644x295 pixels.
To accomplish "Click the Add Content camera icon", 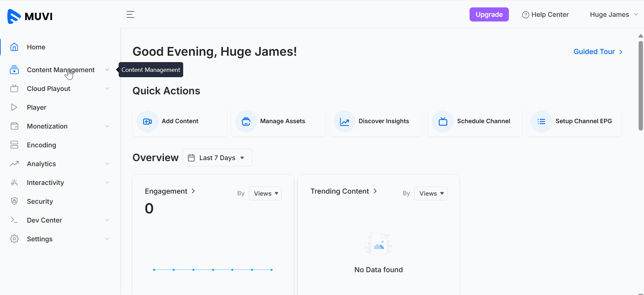I will point(148,121).
